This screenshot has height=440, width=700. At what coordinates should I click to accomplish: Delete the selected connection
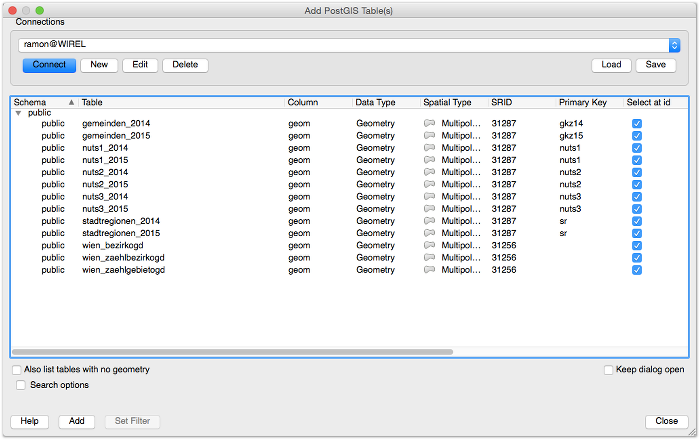pos(185,65)
